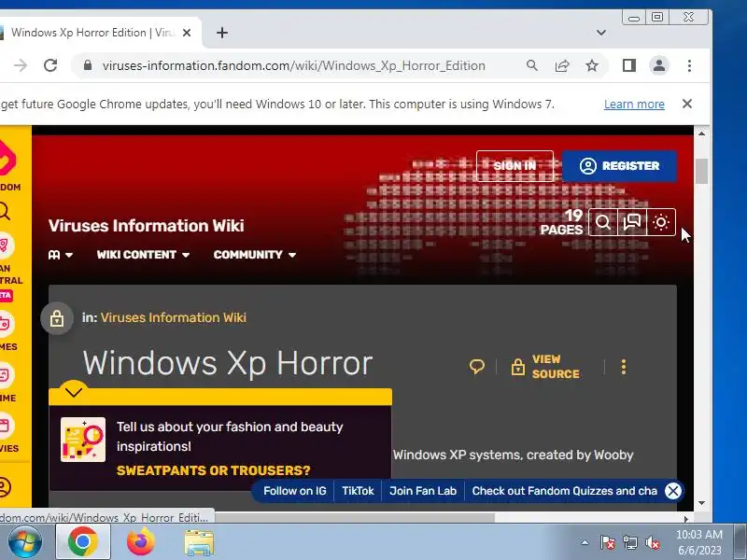
Task: Click the zoom magnifier in address bar
Action: (x=531, y=65)
